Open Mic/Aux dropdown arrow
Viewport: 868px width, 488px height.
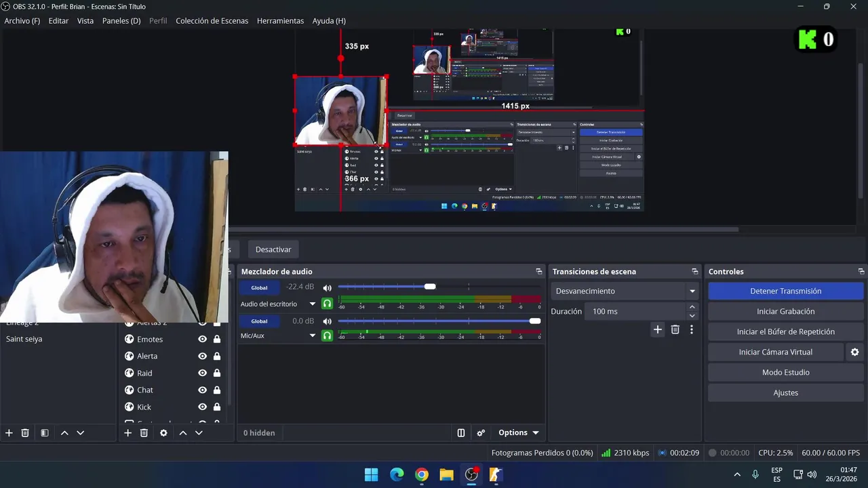click(x=313, y=335)
